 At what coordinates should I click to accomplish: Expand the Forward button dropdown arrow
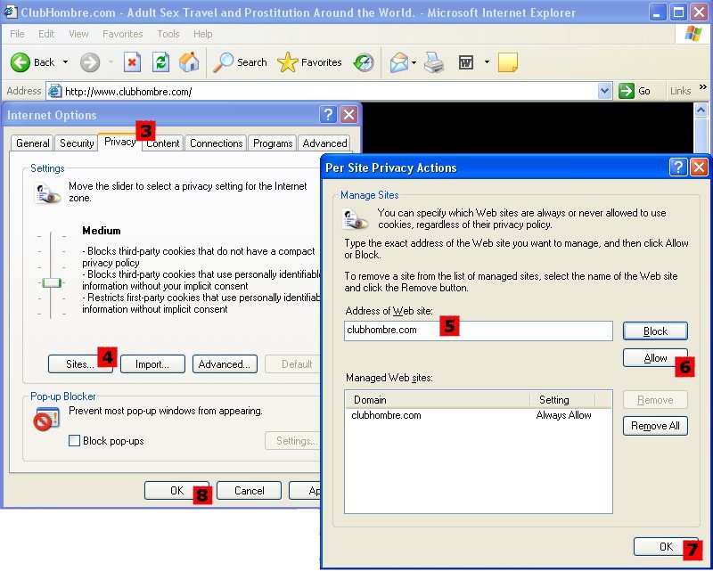coord(111,61)
